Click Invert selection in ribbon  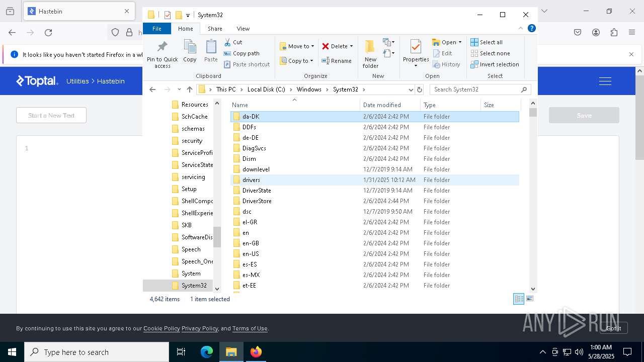[x=495, y=64]
